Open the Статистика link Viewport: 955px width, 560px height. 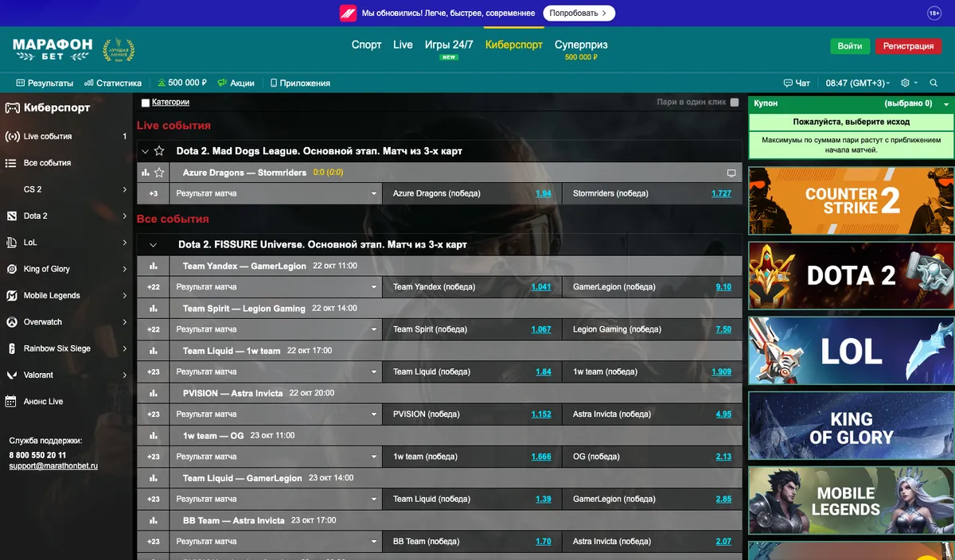pos(113,83)
